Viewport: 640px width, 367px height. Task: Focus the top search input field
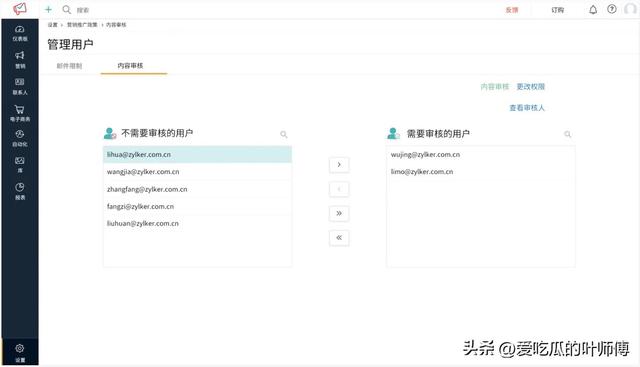tap(83, 10)
